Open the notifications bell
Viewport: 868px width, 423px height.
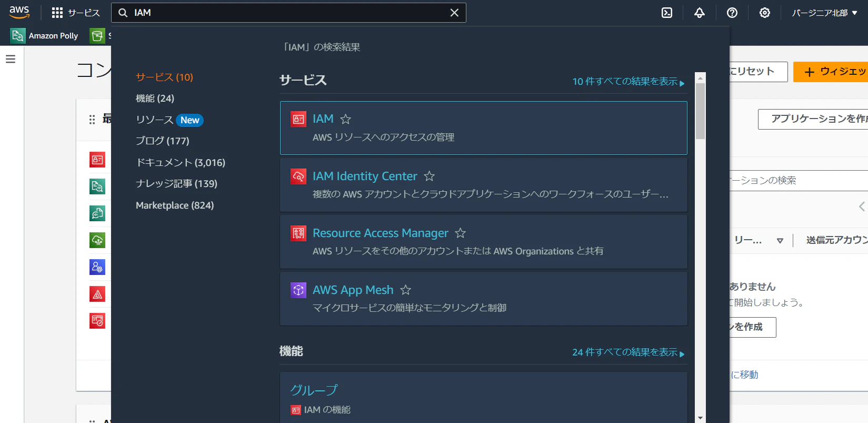click(x=700, y=13)
